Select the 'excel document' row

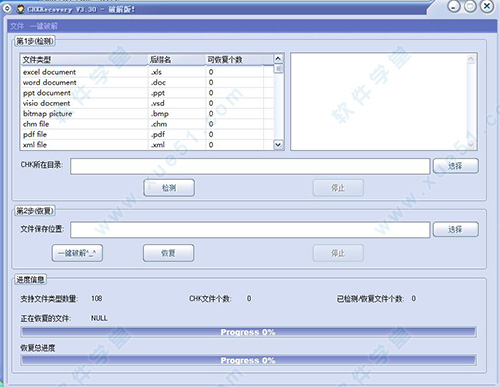click(147, 72)
